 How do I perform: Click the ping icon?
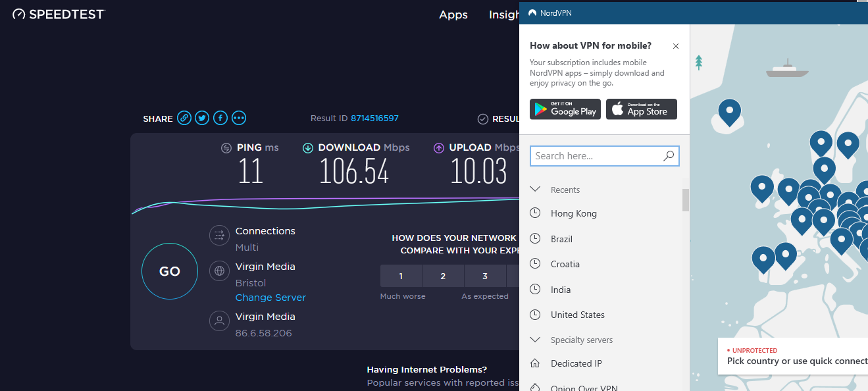pyautogui.click(x=226, y=148)
